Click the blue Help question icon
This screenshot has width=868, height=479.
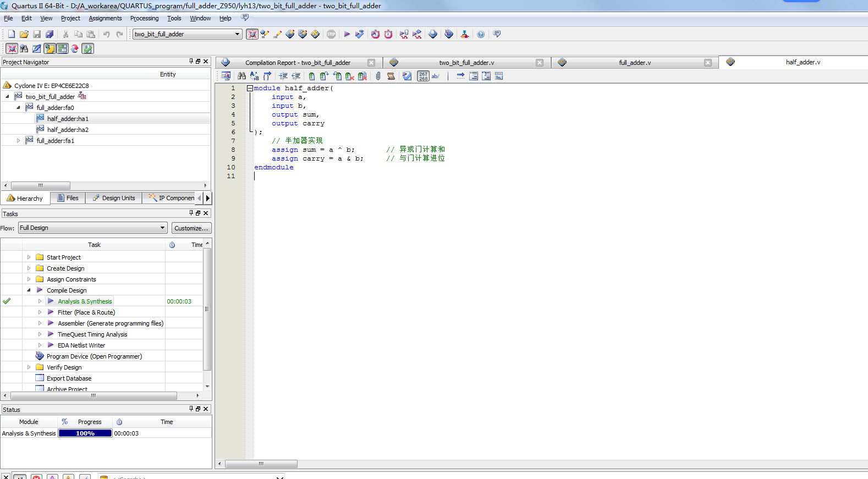pos(481,34)
